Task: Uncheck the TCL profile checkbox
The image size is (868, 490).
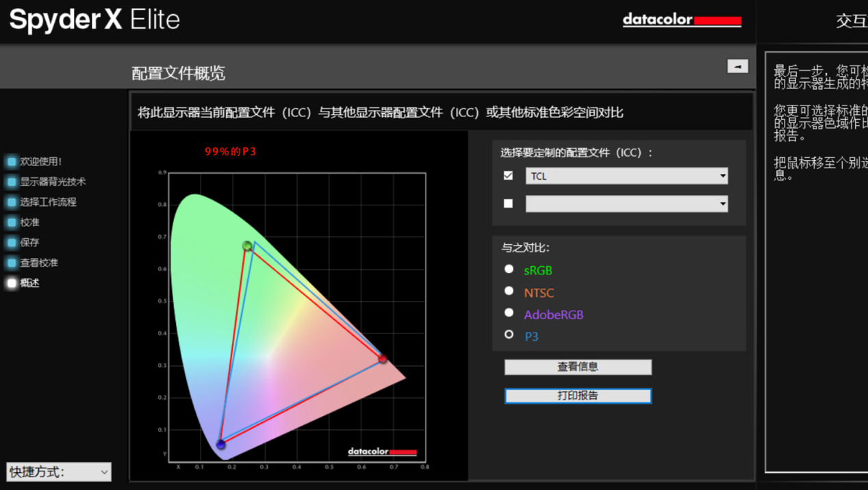Action: pos(508,176)
